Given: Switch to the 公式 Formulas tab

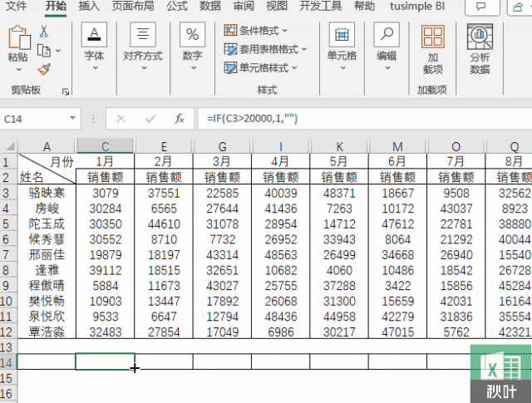Looking at the screenshot, I should coord(177,6).
